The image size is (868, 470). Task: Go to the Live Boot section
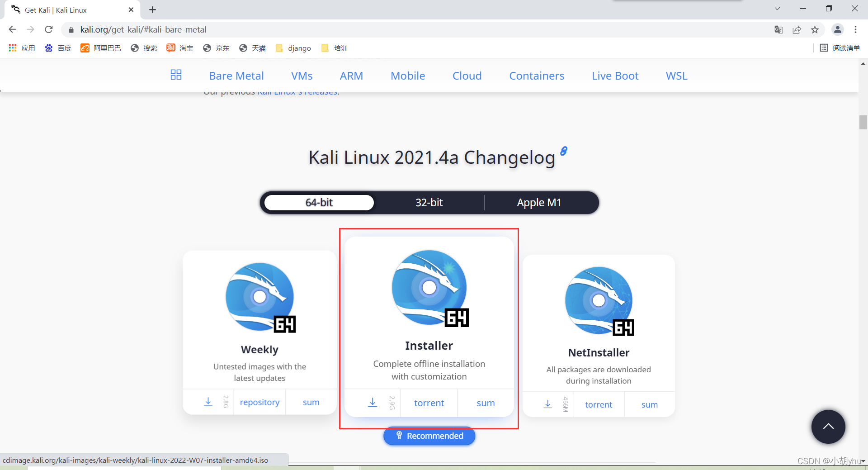tap(615, 76)
